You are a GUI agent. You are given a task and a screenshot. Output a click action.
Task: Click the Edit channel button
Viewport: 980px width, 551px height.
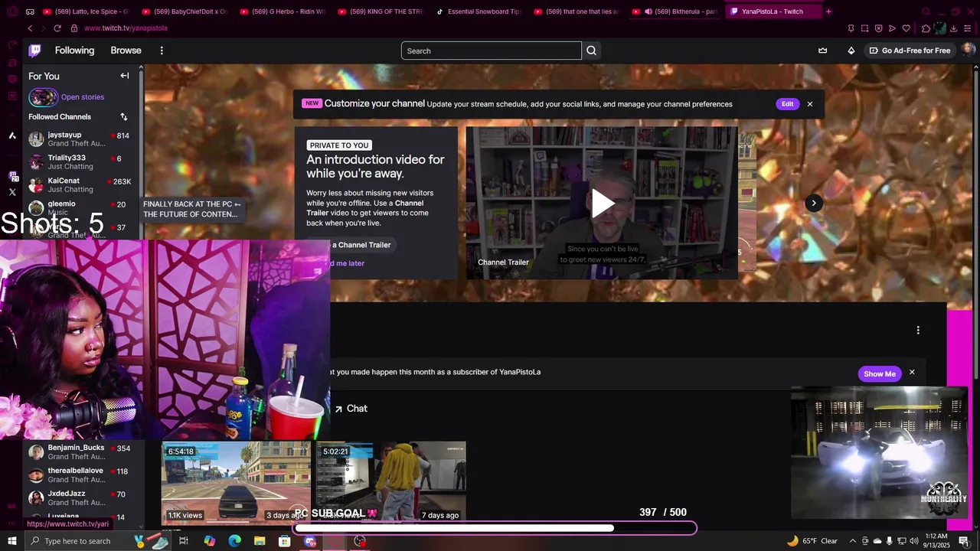point(787,104)
